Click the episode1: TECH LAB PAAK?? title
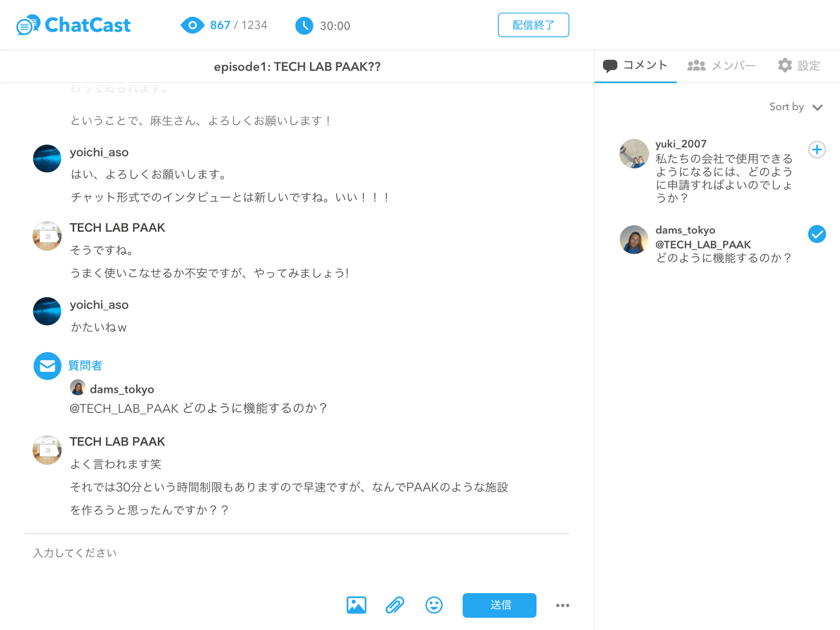This screenshot has width=840, height=630. [x=297, y=67]
